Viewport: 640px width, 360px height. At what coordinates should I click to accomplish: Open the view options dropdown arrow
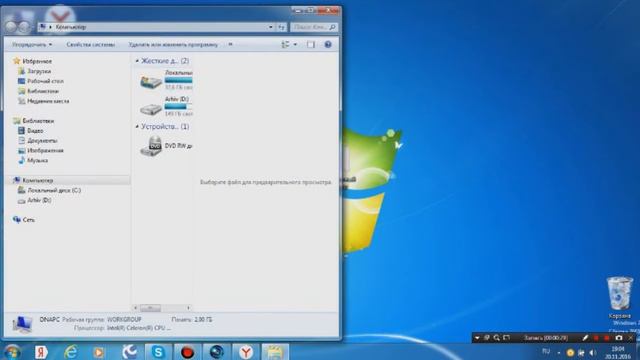pyautogui.click(x=295, y=44)
